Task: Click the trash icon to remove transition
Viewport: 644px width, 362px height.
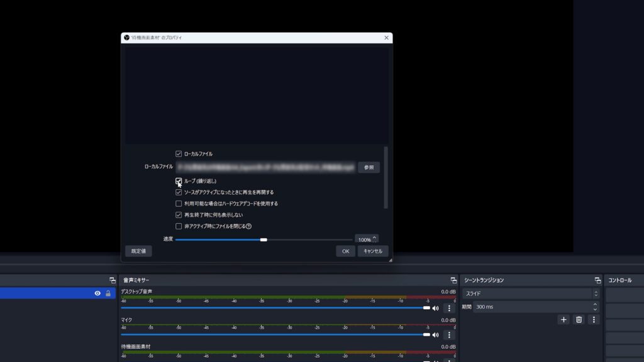Action: pyautogui.click(x=579, y=319)
